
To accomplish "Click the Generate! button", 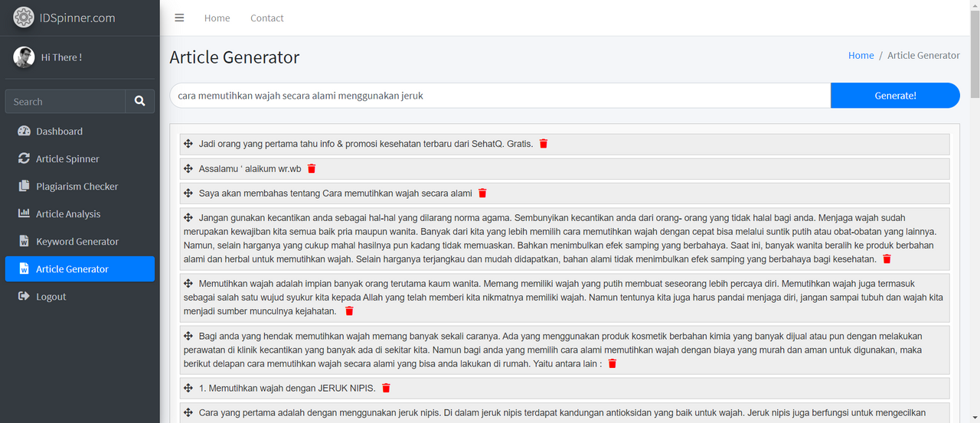I will coord(895,96).
